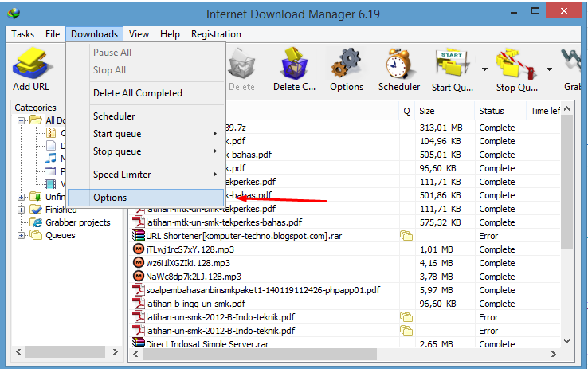Click the Delete trash bin icon

pyautogui.click(x=242, y=65)
